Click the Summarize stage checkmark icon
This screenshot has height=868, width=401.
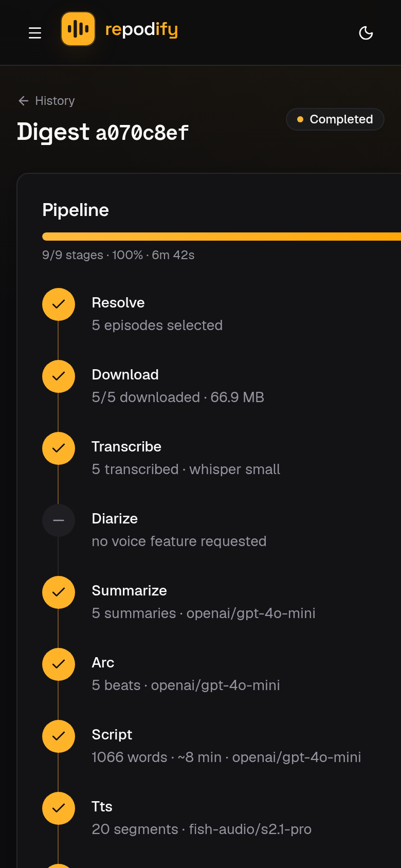(59, 592)
